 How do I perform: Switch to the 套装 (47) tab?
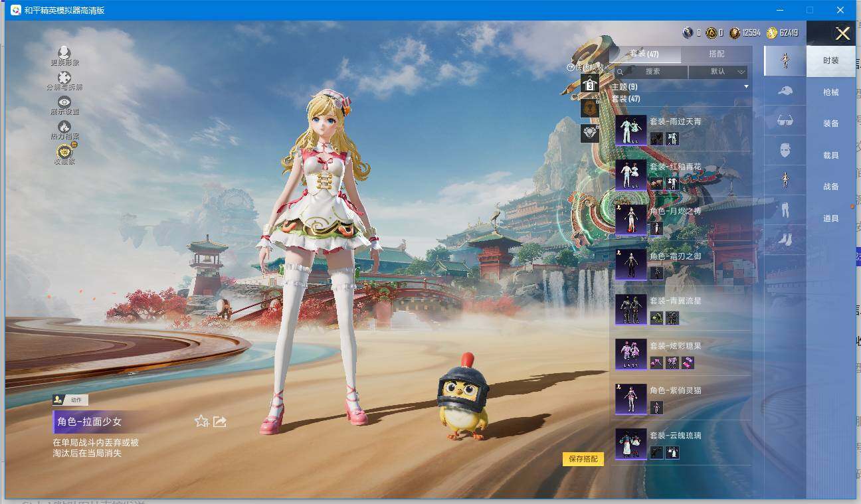click(x=644, y=54)
